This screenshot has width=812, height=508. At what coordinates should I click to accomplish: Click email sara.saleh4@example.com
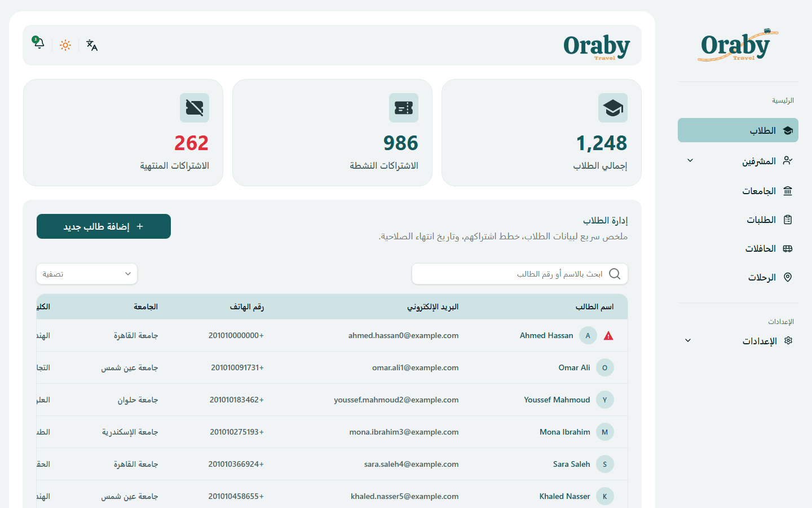411,464
